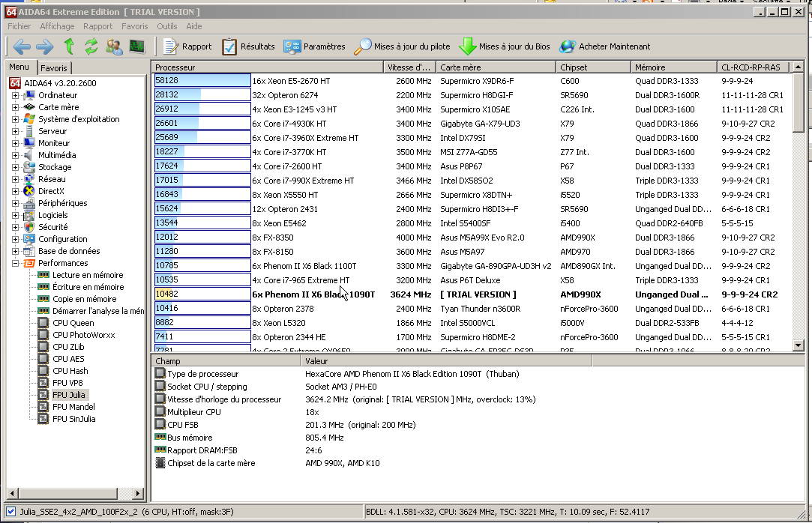Open Résultats from toolbar

pyautogui.click(x=248, y=46)
